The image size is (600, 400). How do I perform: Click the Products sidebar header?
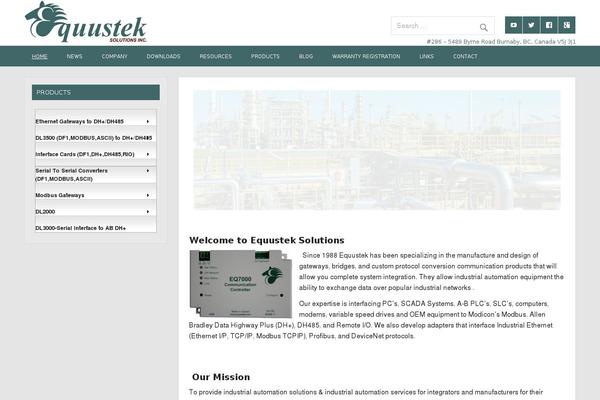pyautogui.click(x=96, y=92)
